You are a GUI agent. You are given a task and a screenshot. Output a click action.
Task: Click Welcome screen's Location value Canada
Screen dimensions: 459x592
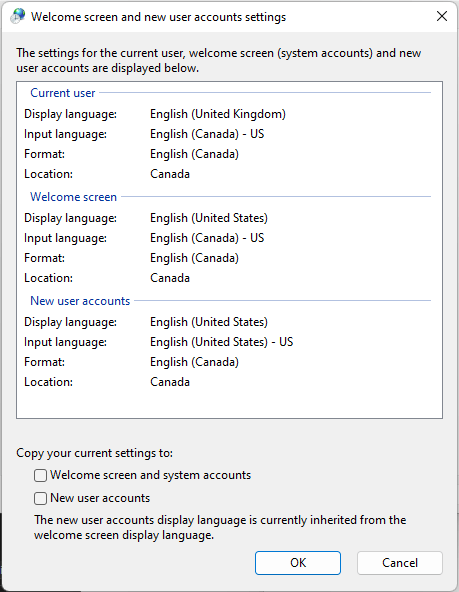[x=170, y=278]
